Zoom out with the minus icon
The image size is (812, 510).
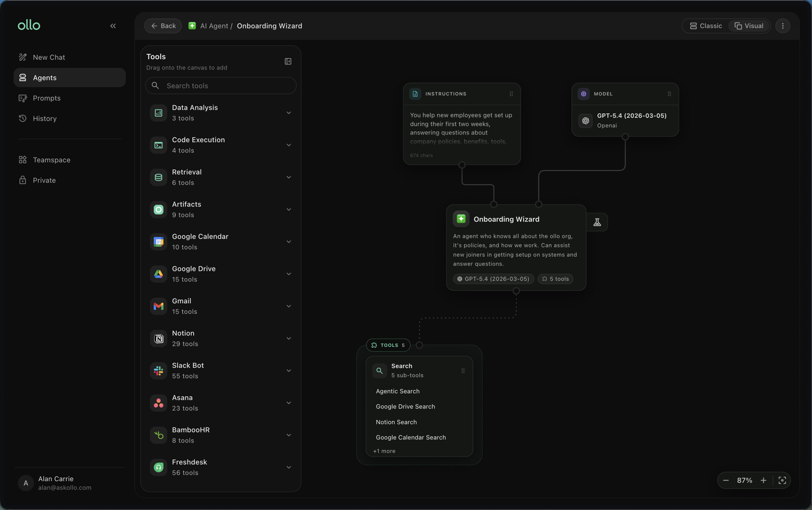pos(726,481)
